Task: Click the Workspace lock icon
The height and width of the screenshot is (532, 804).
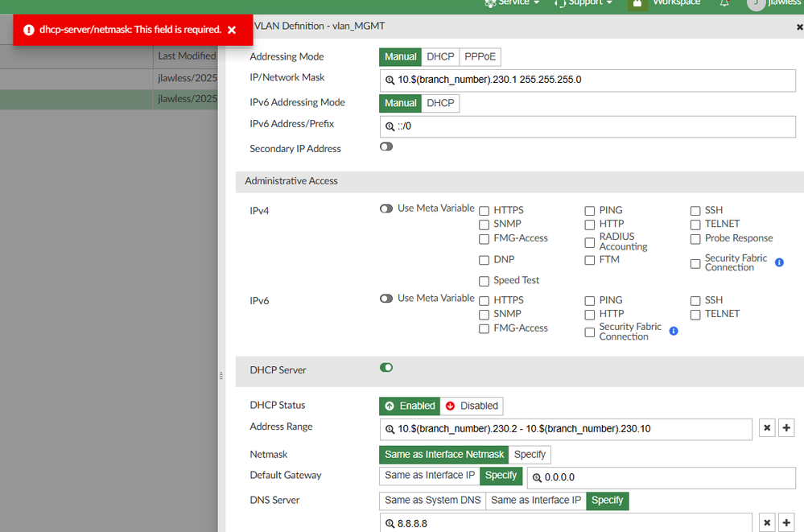Action: tap(637, 3)
